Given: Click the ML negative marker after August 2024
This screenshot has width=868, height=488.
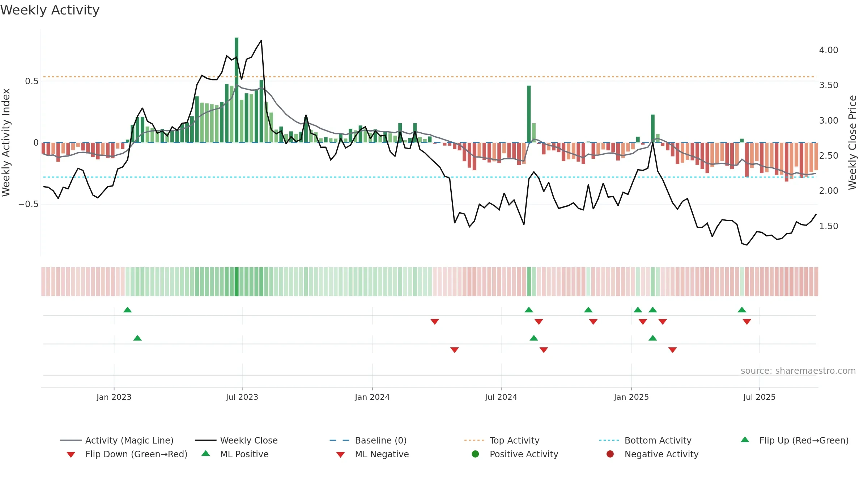Looking at the screenshot, I should click(544, 350).
